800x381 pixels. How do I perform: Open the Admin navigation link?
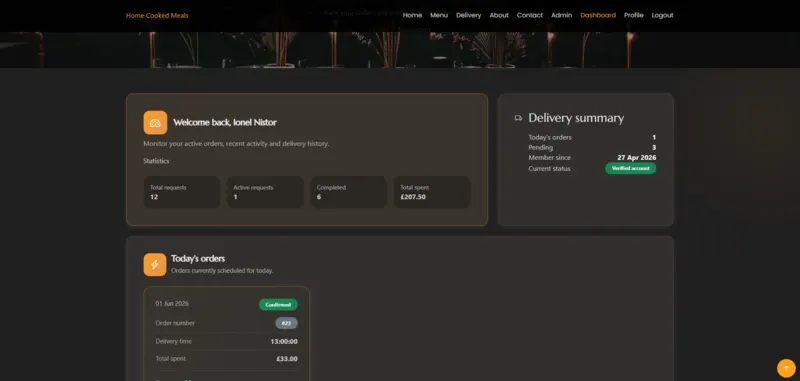(561, 15)
